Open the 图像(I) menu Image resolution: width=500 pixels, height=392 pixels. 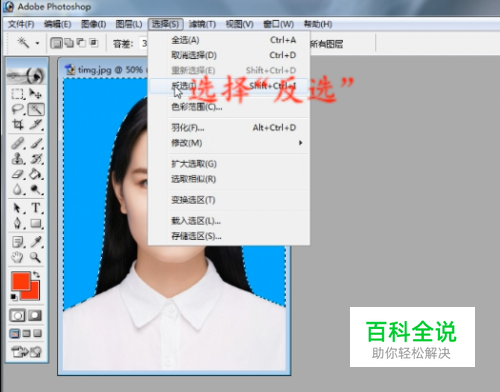click(94, 24)
